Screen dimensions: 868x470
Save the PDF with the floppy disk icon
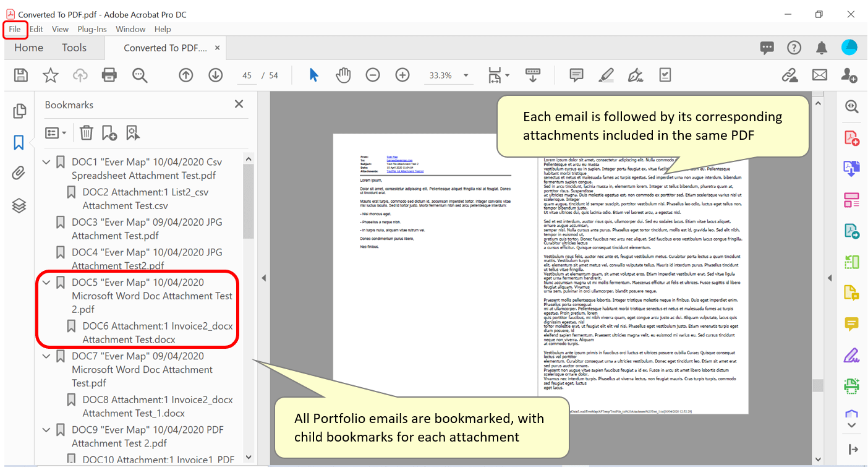click(x=21, y=75)
